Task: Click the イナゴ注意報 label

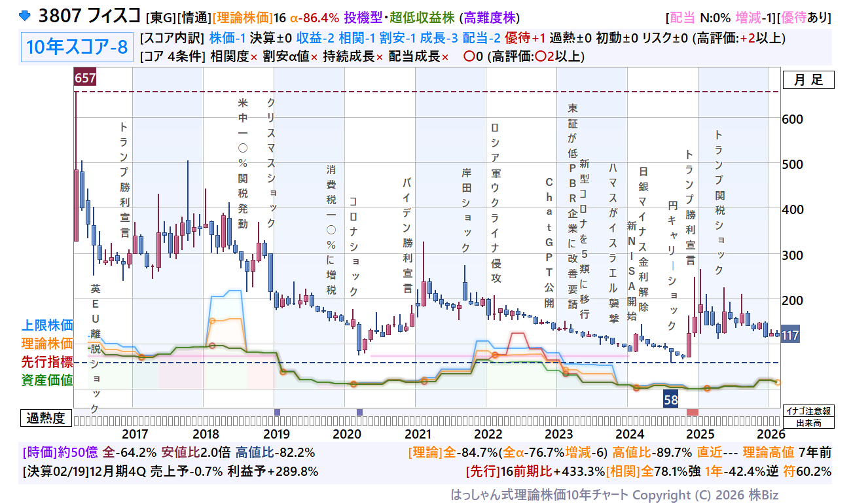Action: (x=808, y=411)
